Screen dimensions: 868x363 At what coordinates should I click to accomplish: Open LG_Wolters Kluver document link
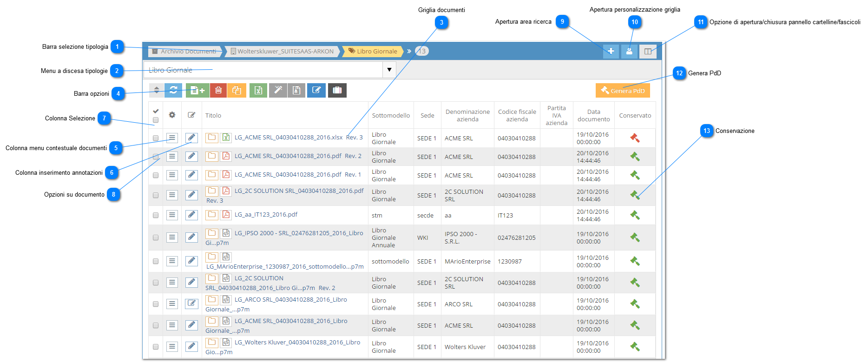[297, 342]
